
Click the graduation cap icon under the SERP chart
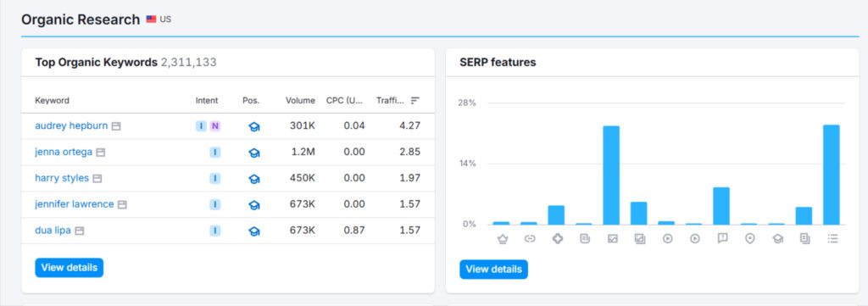(x=778, y=239)
